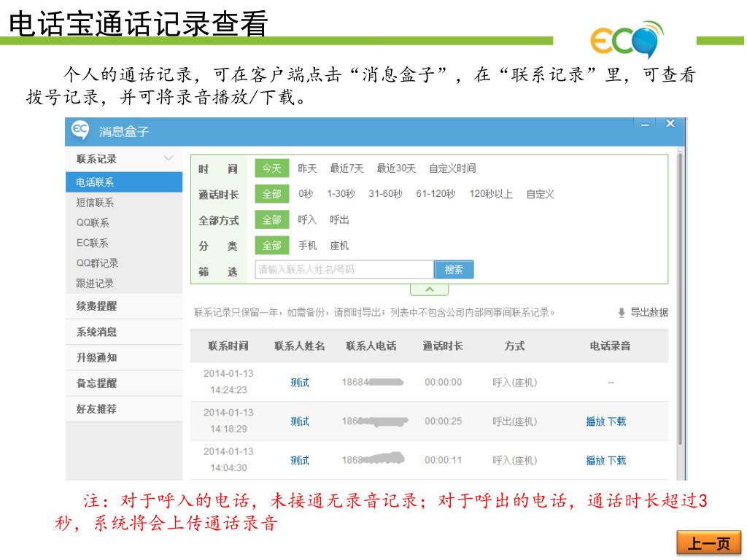
Task: Click duration value 00:00:25
Action: 444,421
